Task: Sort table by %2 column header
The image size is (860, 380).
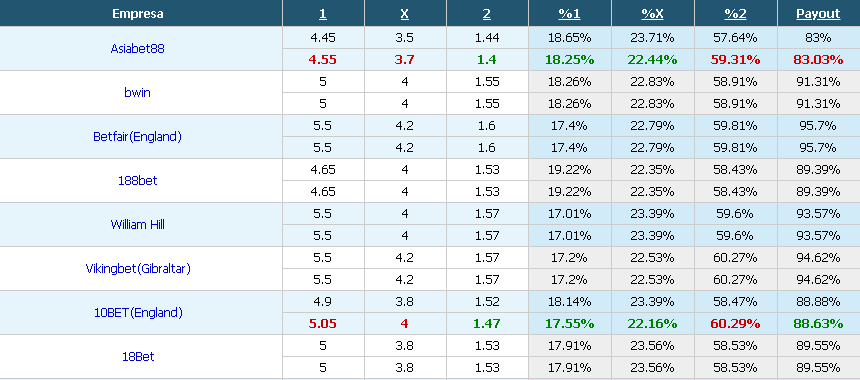Action: 735,14
